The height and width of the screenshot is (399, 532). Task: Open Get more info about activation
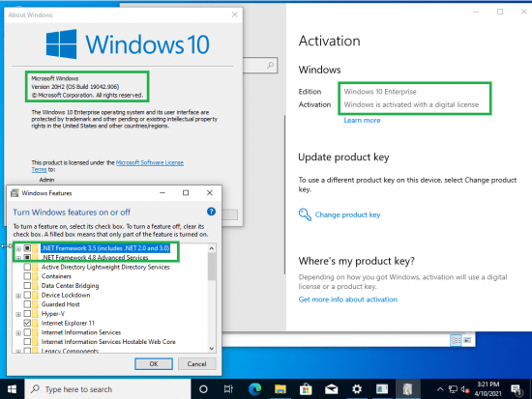(348, 299)
